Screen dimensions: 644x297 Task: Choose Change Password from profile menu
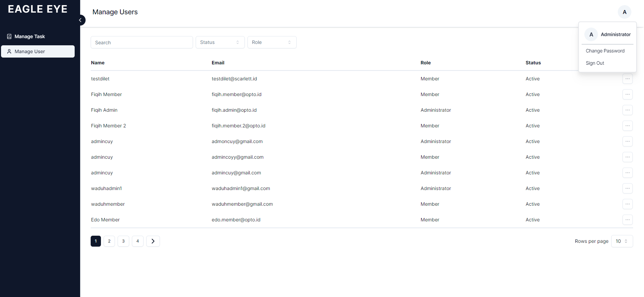(605, 51)
